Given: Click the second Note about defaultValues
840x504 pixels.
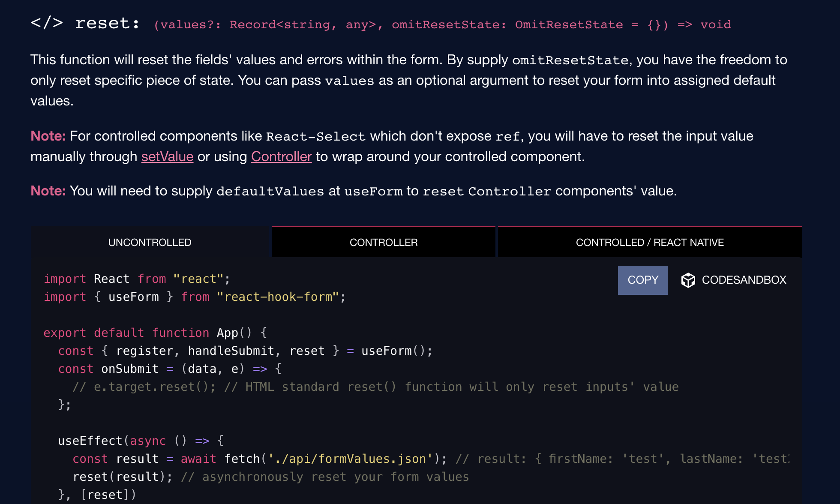Looking at the screenshot, I should tap(48, 191).
